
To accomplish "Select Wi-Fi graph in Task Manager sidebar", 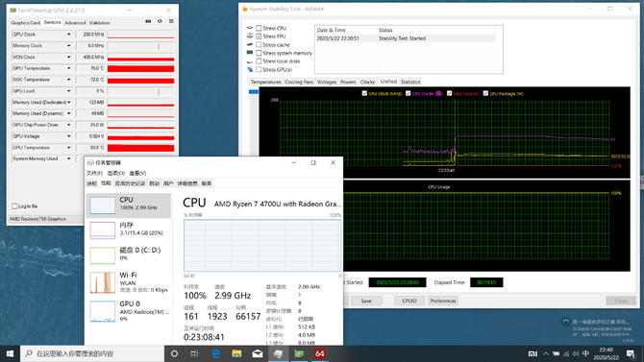I will [102, 282].
